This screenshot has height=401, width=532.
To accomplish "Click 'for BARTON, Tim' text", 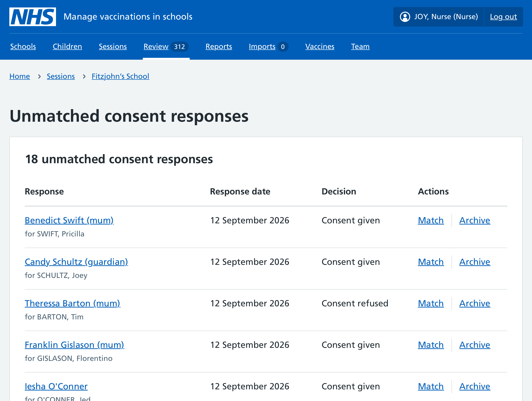I will [54, 317].
